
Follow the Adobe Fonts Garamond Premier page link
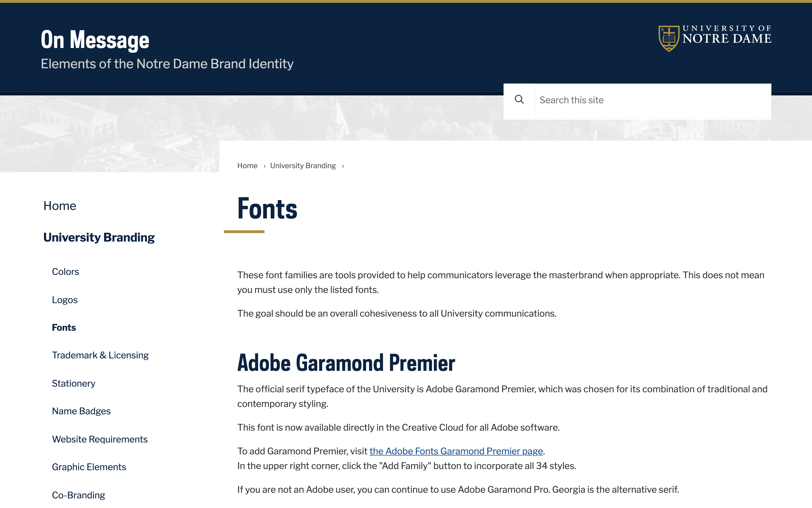[x=456, y=451]
